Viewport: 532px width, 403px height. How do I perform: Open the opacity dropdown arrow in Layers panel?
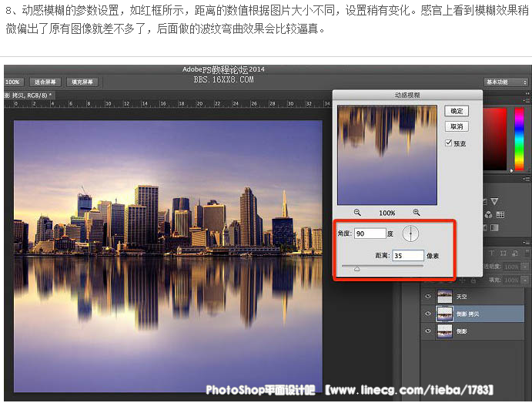pos(524,267)
